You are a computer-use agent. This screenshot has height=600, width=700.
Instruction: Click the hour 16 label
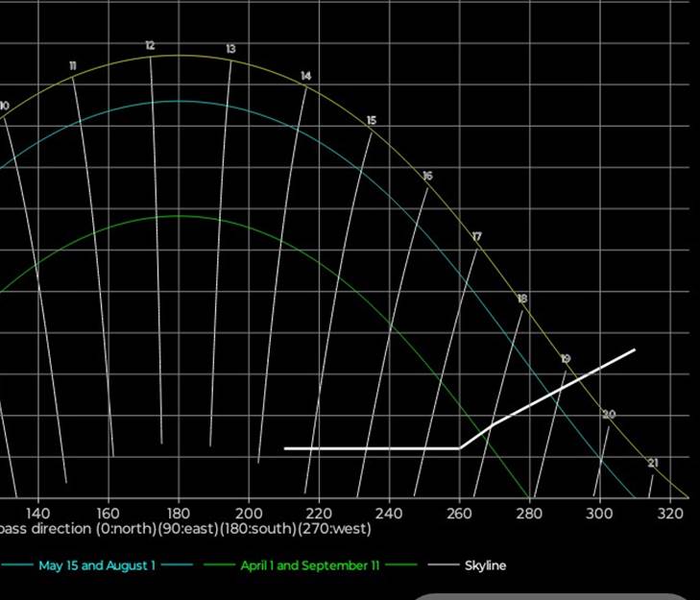point(427,177)
